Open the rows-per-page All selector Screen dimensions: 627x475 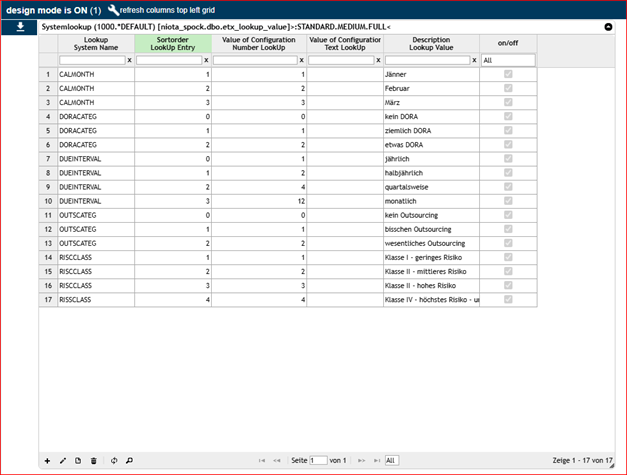coord(392,460)
